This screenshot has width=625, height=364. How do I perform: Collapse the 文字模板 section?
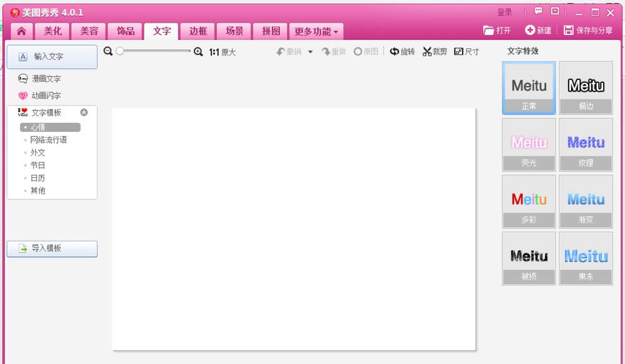(84, 112)
